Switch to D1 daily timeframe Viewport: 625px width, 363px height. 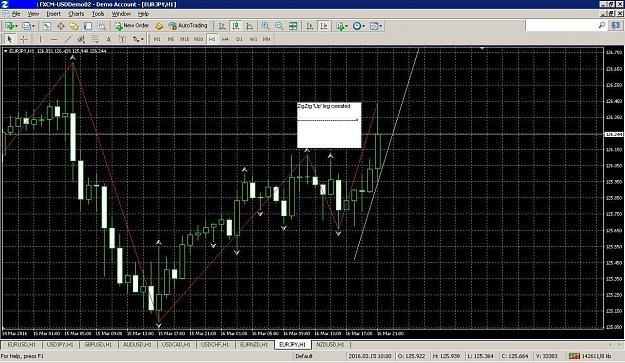pyautogui.click(x=239, y=39)
